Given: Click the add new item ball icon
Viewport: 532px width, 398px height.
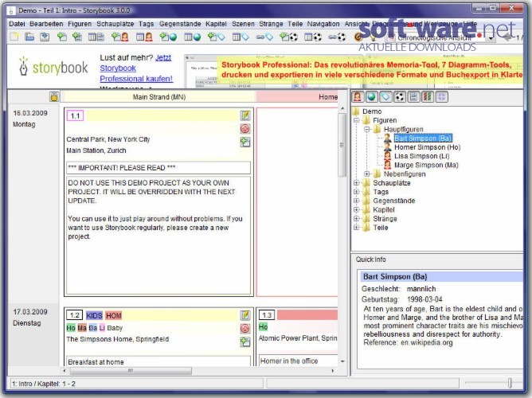Looking at the screenshot, I should coord(289,37).
